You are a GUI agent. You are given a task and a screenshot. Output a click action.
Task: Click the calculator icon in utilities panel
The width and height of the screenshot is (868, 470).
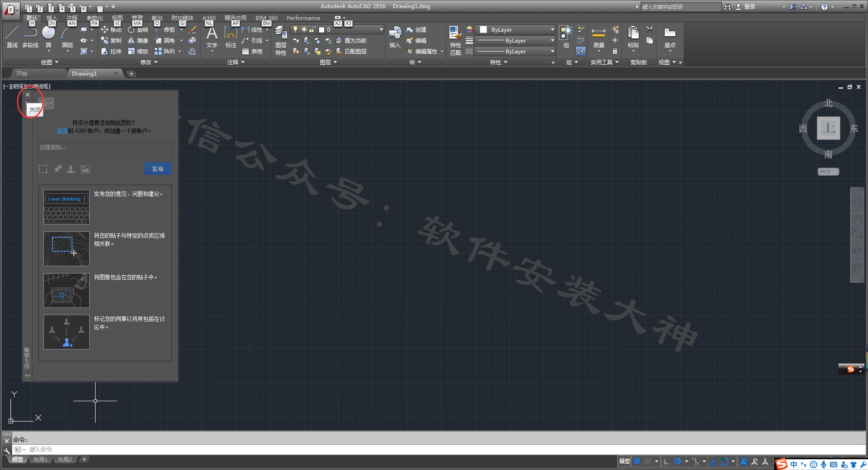(x=615, y=51)
